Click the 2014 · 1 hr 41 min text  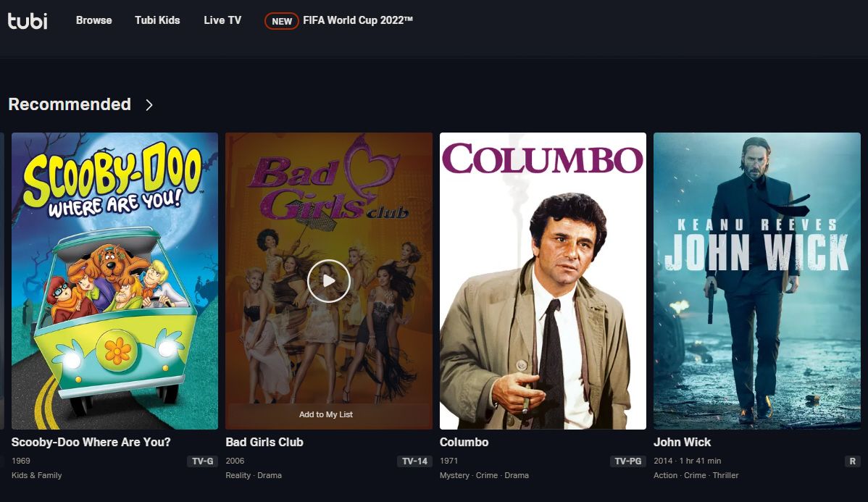688,461
